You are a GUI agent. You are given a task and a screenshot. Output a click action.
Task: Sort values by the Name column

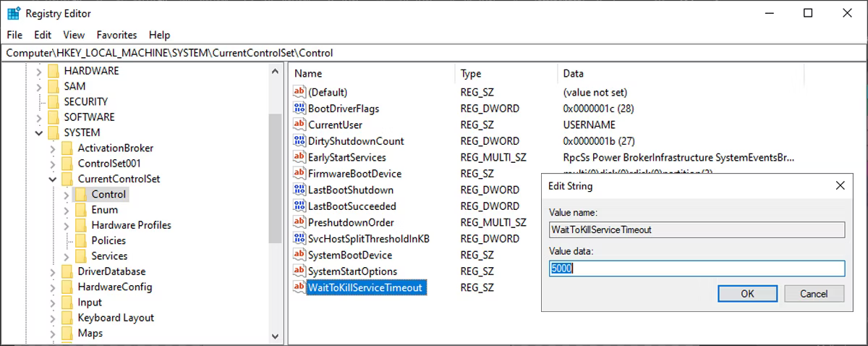[x=372, y=74]
